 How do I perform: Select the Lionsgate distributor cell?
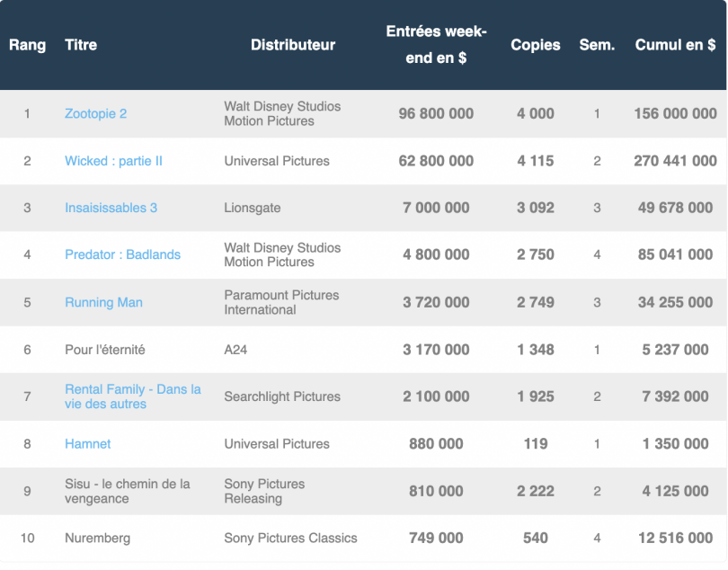pos(253,208)
